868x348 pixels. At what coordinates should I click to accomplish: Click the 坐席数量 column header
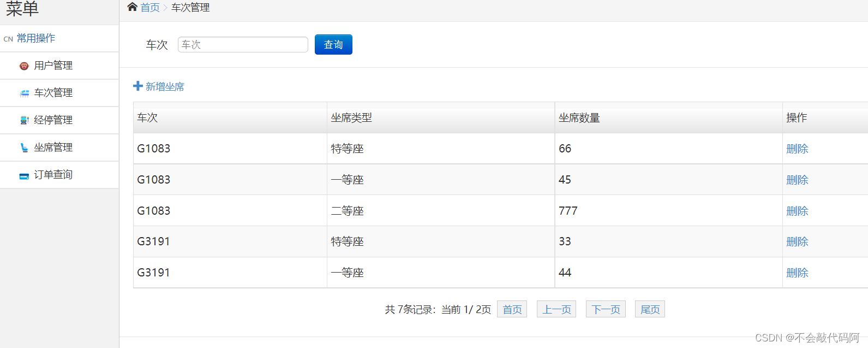pyautogui.click(x=668, y=117)
